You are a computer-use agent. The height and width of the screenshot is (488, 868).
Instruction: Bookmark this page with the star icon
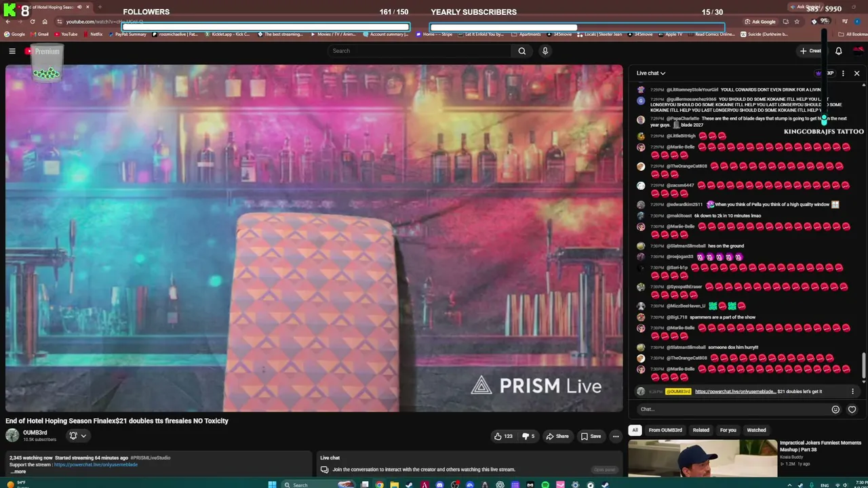pos(797,22)
